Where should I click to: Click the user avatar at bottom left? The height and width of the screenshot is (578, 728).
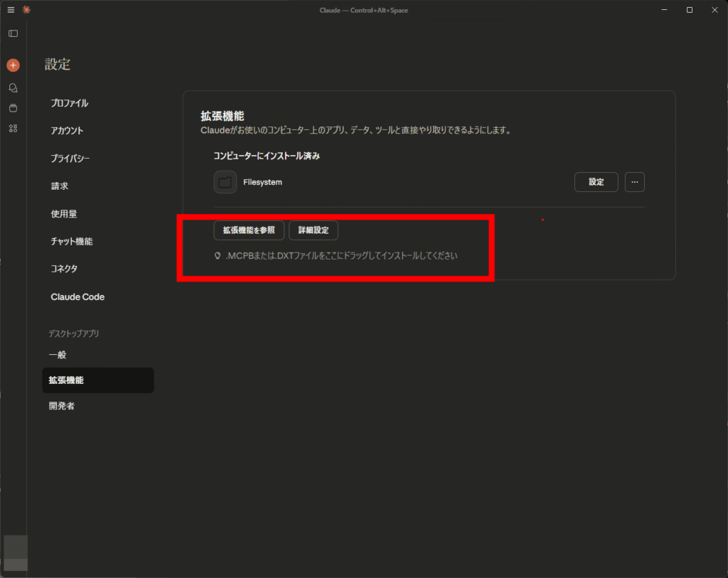point(16,552)
